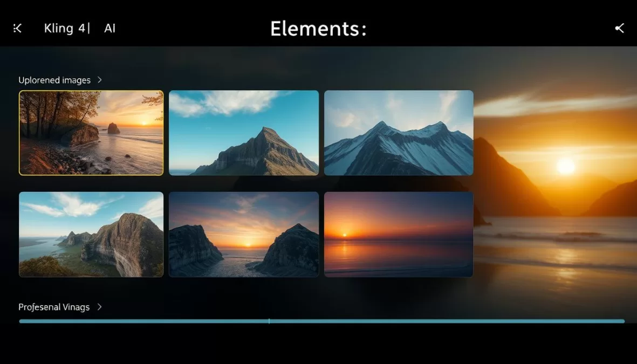Viewport: 637px width, 364px height.
Task: Select the forest coast sunset thumbnail
Action: (x=91, y=133)
